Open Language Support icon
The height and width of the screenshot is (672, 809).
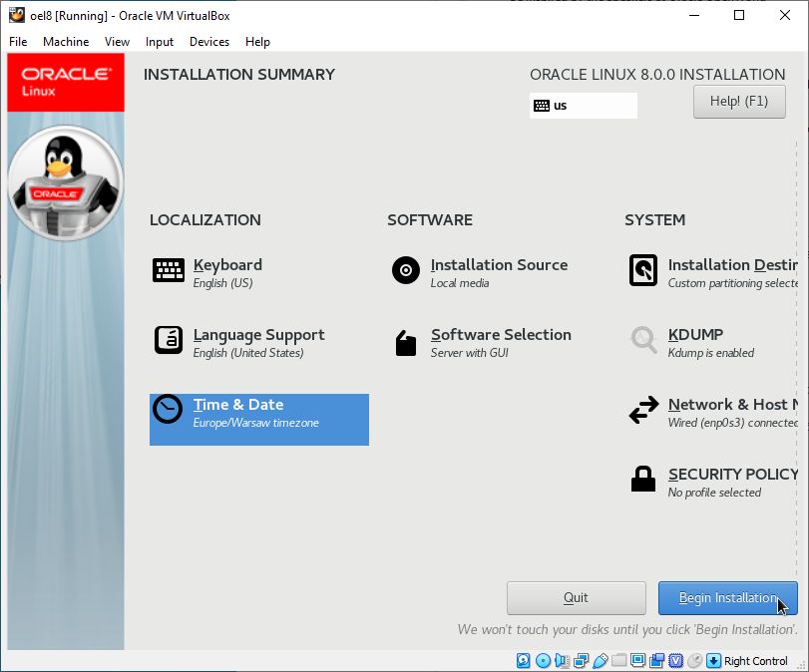click(169, 340)
